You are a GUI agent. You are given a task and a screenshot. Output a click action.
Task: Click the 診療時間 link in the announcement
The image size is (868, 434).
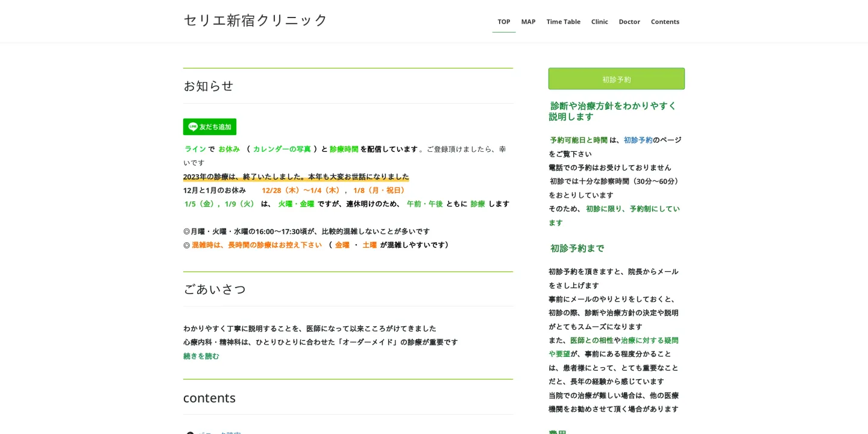(x=344, y=149)
